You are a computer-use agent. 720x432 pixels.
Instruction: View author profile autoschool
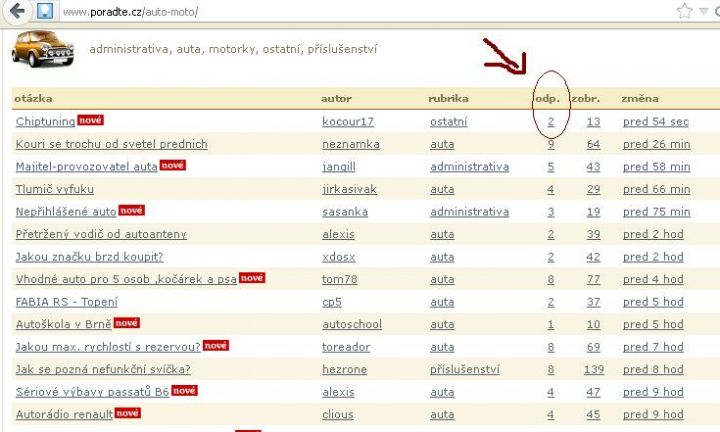pyautogui.click(x=352, y=324)
